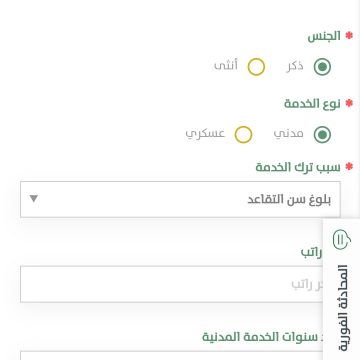360x360 pixels.
Task: Select the "ذكر" gender radio circle
Action: (322, 67)
